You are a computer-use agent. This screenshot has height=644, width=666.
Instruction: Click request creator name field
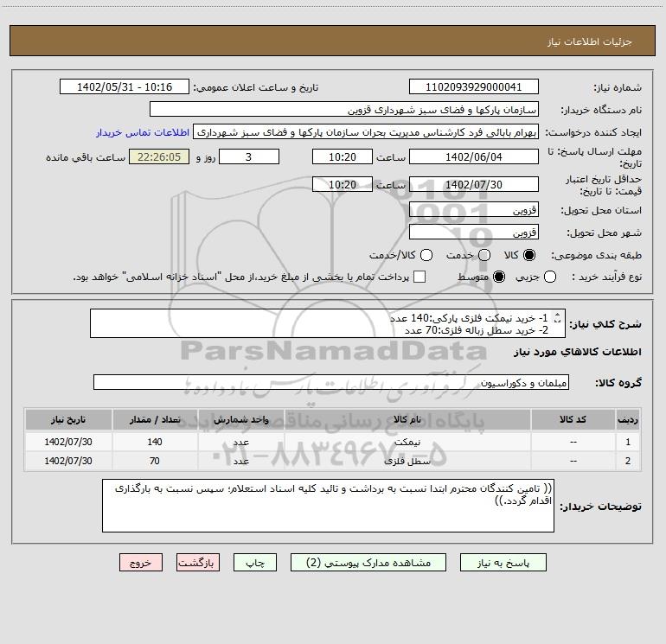click(366, 132)
